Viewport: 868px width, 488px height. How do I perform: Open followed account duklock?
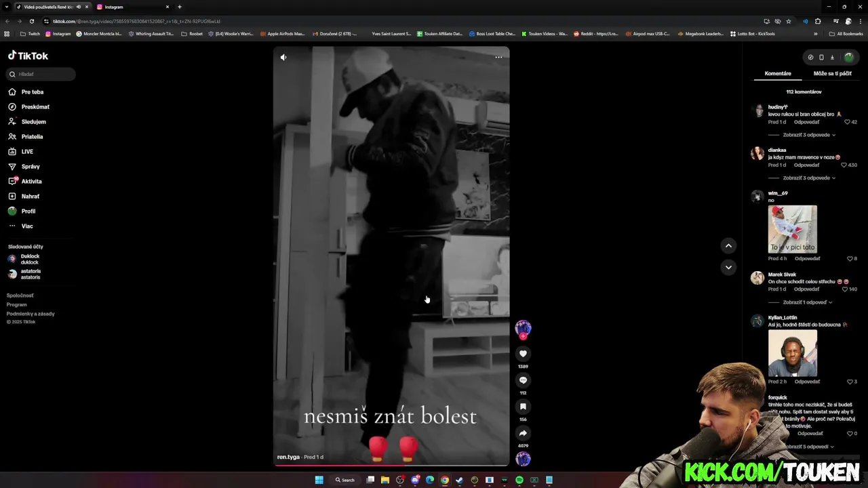pos(24,259)
